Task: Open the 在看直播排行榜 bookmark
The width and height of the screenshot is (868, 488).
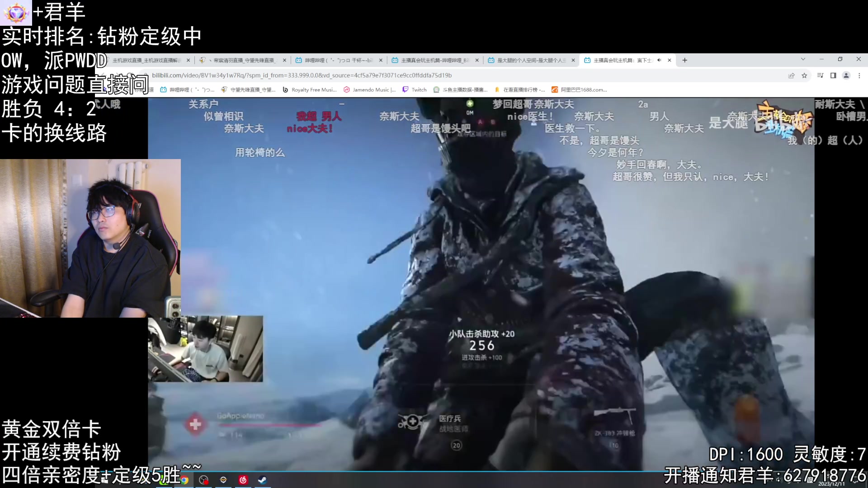Action: 519,89
